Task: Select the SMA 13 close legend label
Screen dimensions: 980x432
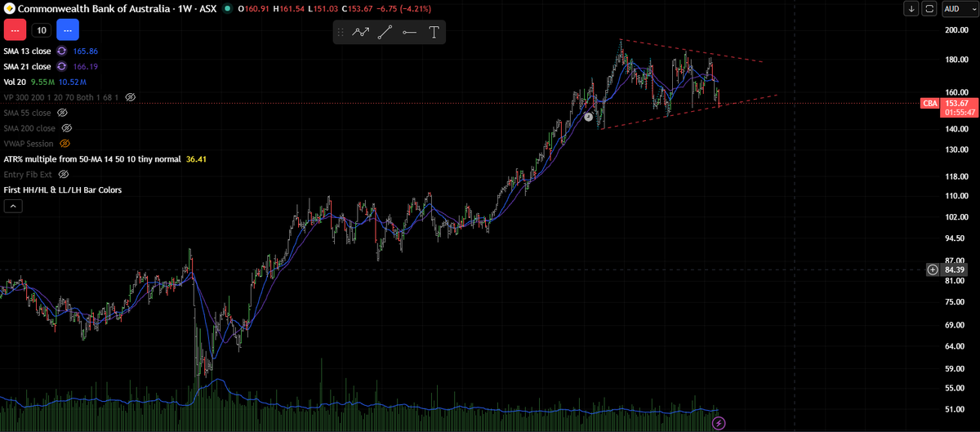Action: pos(27,51)
